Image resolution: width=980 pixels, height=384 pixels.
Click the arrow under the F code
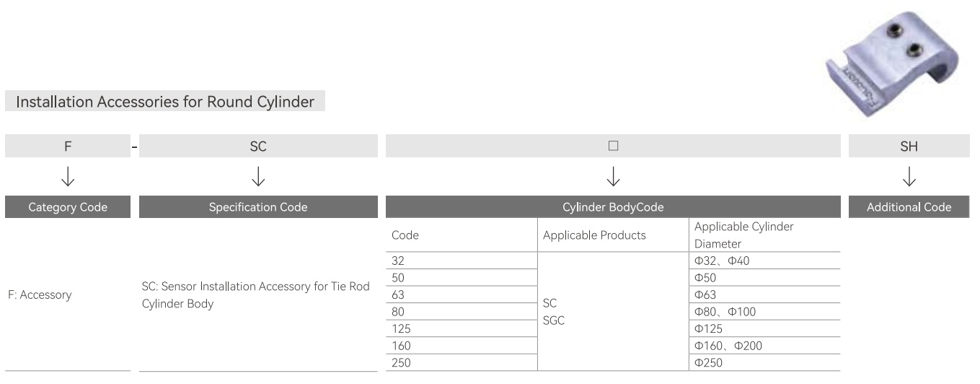tap(68, 175)
